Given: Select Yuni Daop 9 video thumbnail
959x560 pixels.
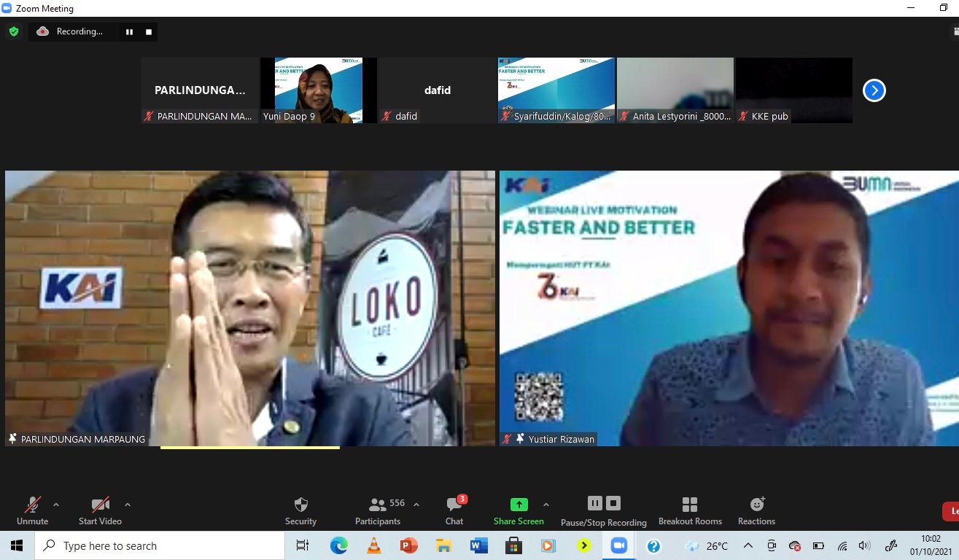Looking at the screenshot, I should coord(318,89).
